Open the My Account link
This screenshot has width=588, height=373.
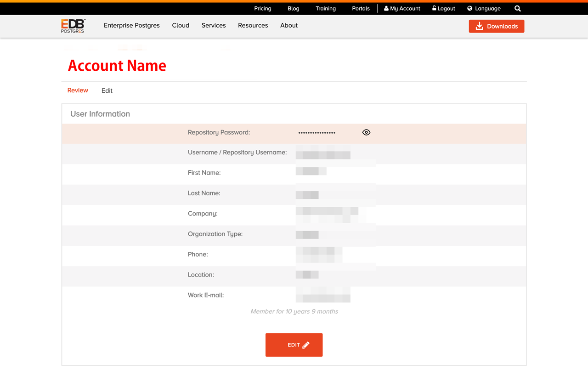(402, 8)
